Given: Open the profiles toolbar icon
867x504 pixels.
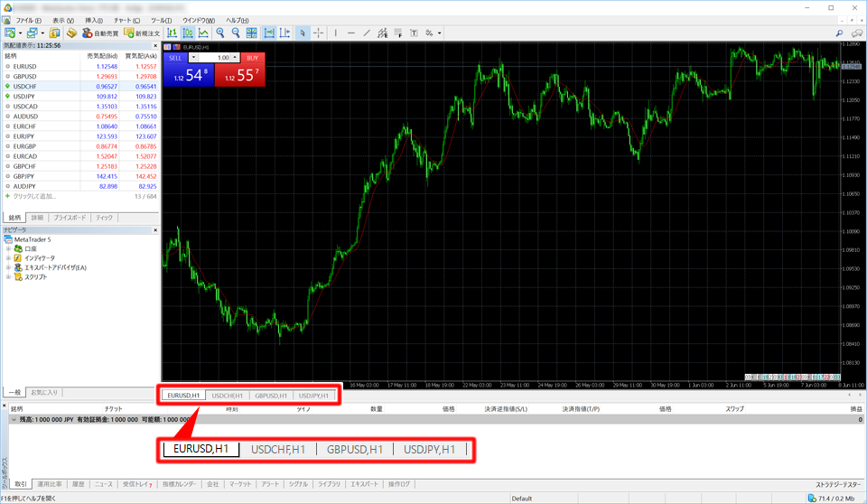Looking at the screenshot, I should tap(33, 33).
